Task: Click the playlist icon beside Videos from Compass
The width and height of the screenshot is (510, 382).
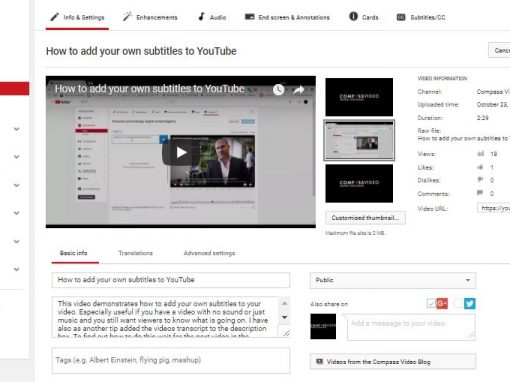Action: click(x=319, y=361)
